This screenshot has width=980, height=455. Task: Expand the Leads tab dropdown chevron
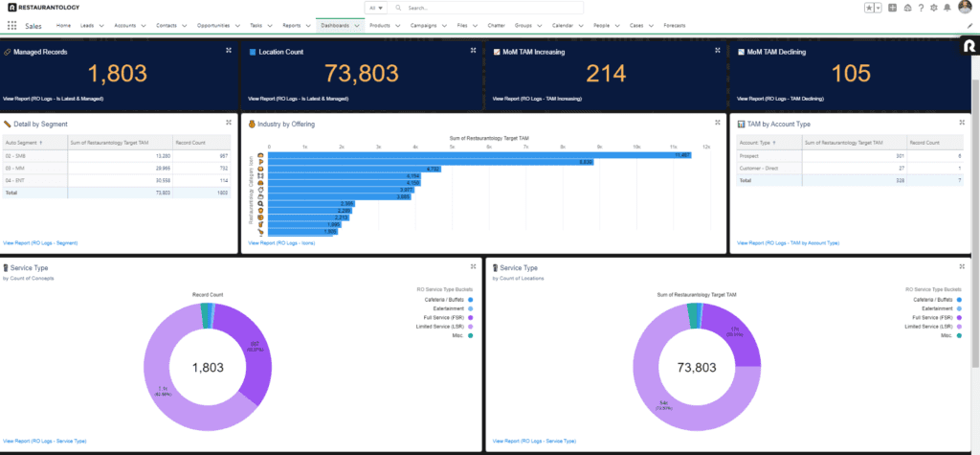coord(100,26)
